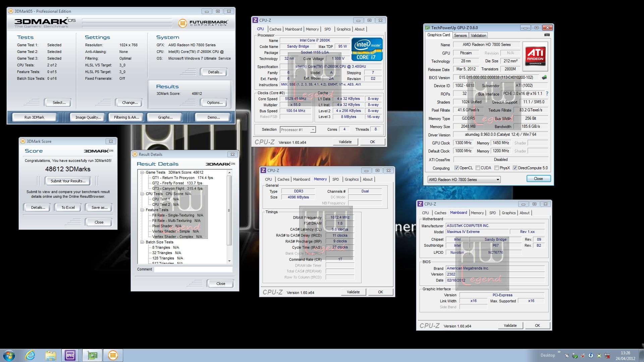Collapse the CPU Tests tree node
The width and height of the screenshot is (644, 362).
pos(142,194)
